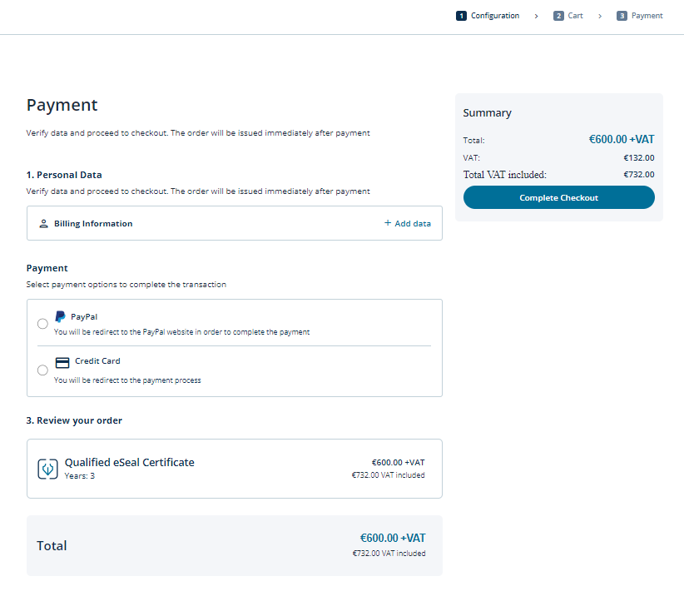Click the chevron after the Configuration step
684x616 pixels.
(536, 16)
